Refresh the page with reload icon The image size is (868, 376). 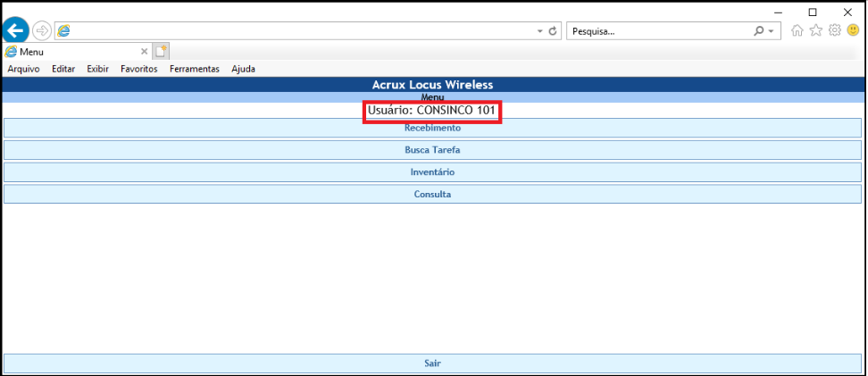tap(553, 31)
